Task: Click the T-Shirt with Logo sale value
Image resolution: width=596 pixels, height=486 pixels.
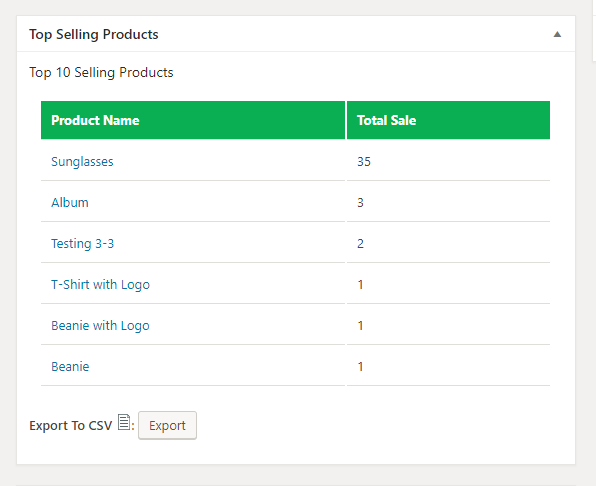Action: pyautogui.click(x=360, y=285)
